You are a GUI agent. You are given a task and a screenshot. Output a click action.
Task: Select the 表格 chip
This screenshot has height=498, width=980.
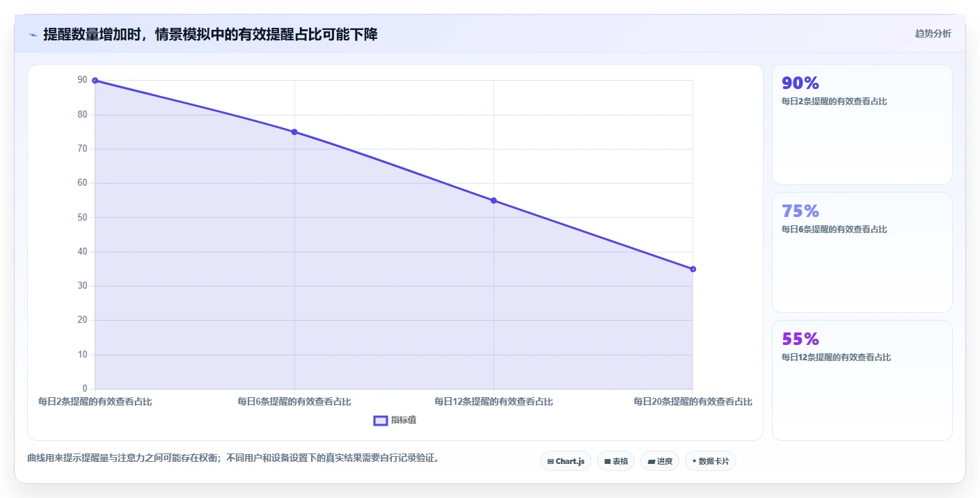tap(616, 461)
